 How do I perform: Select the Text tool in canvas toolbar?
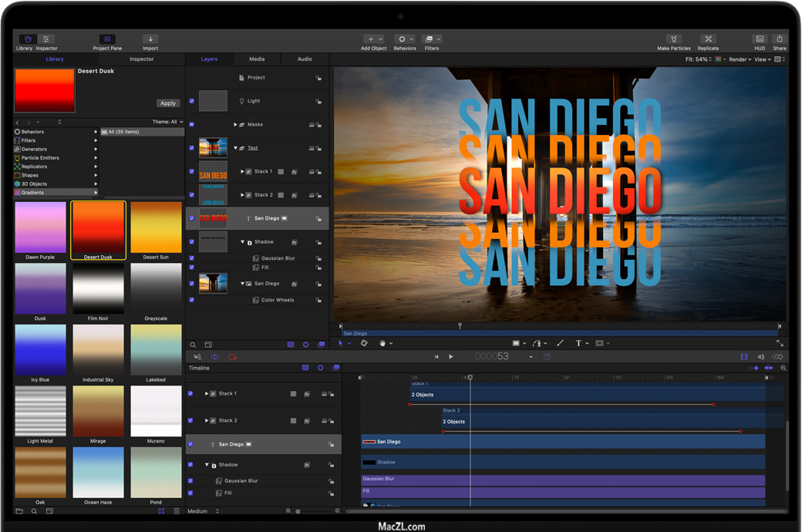coord(578,343)
